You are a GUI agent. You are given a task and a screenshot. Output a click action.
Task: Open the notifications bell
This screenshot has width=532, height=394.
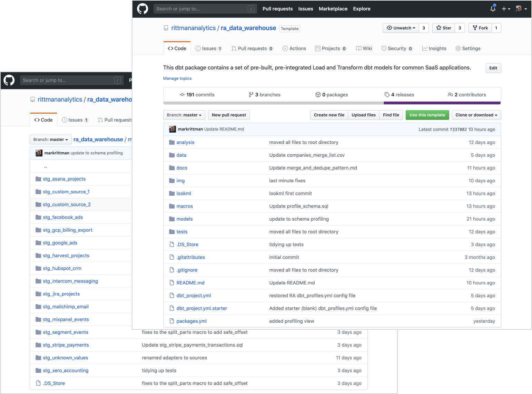[493, 9]
